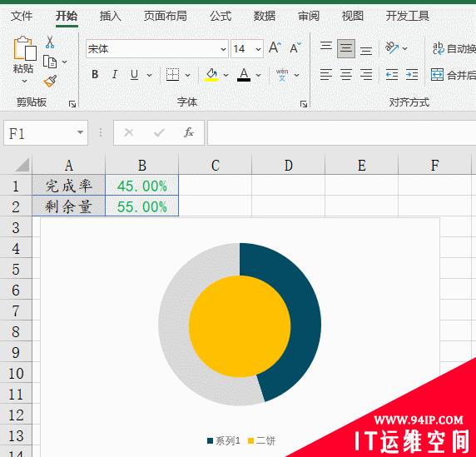Toggle middle vertical alignment button
Screen dimensions: 476x457
[x=346, y=48]
